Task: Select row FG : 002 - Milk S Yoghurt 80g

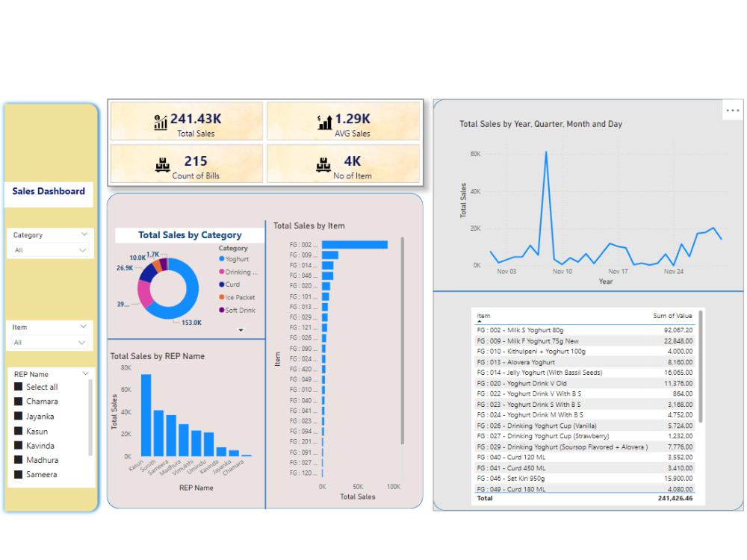Action: 585,330
